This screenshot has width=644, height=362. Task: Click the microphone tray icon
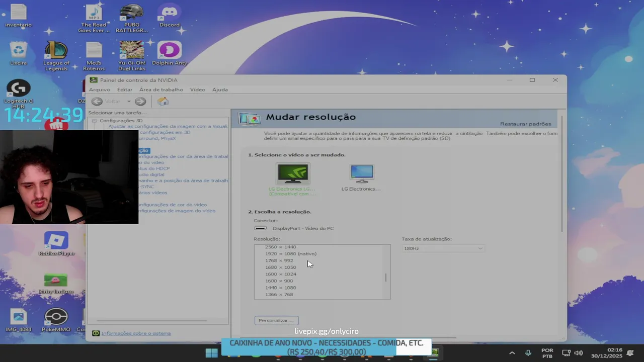point(528,353)
